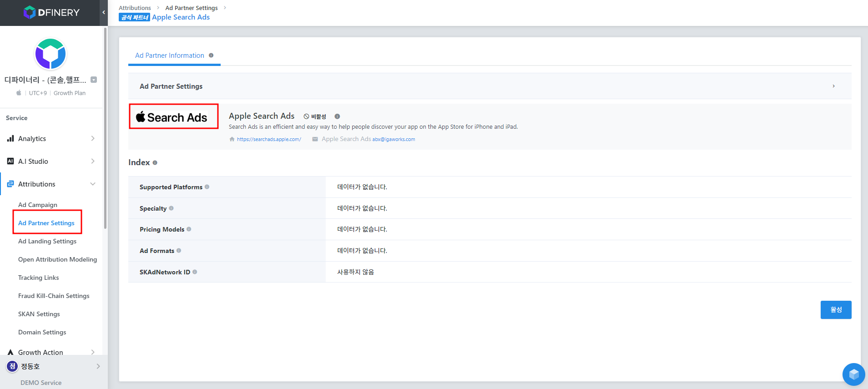The image size is (868, 389).
Task: Click info icon next to Ad Partner Information
Action: [x=211, y=56]
